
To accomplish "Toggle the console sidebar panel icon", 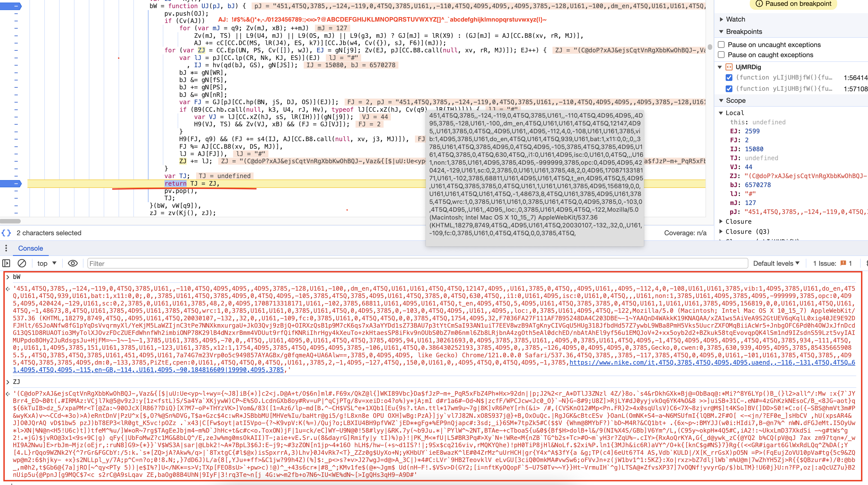I will pos(6,264).
